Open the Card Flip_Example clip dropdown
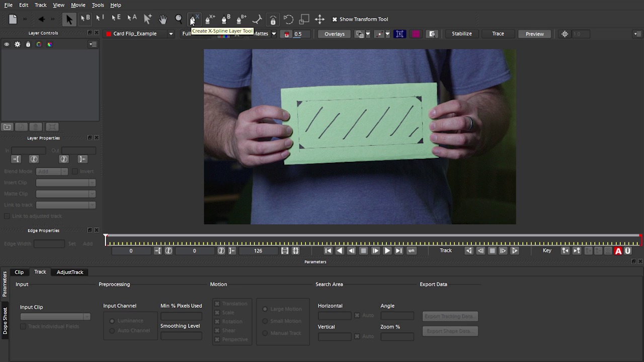Screen dimensions: 644x362 [171, 34]
